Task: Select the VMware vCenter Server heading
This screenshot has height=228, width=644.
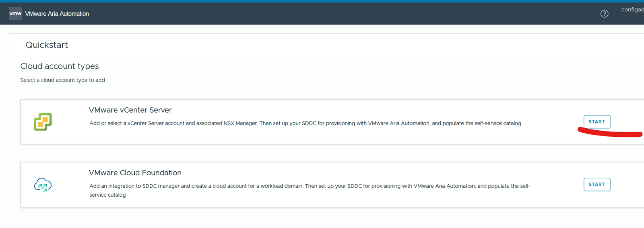Action: [130, 110]
